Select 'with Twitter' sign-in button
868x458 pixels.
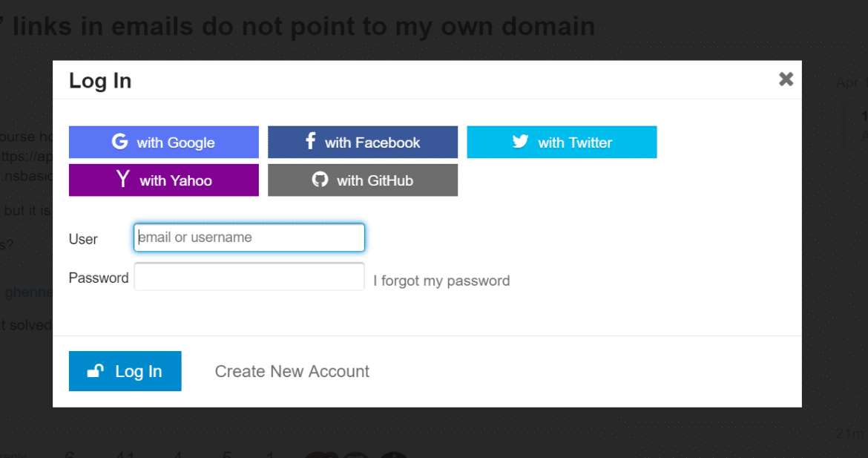562,143
